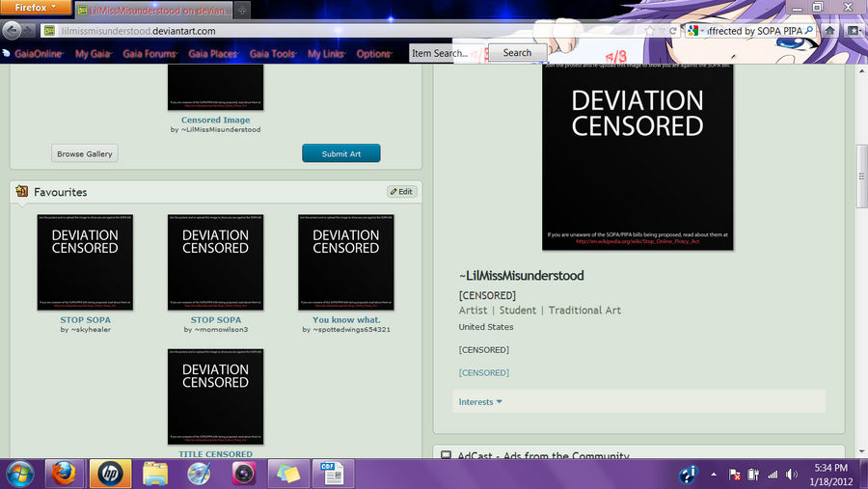
Task: Check battery power status icon
Action: [x=753, y=475]
